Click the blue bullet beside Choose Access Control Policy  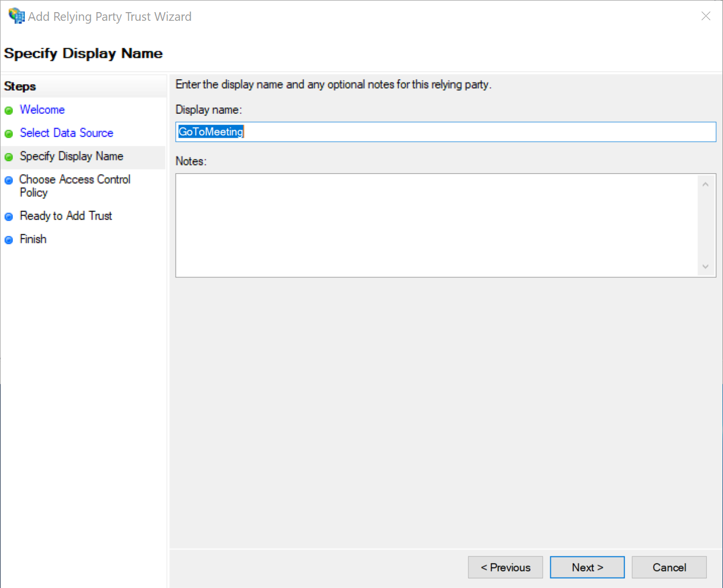pos(9,180)
